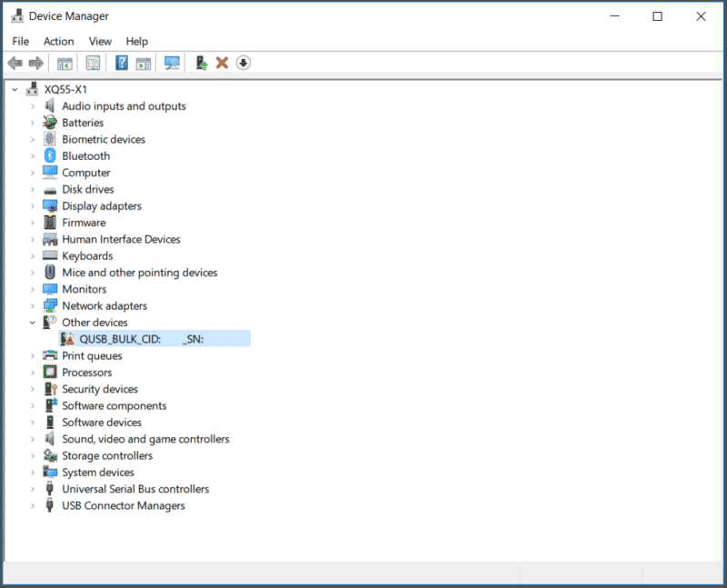Viewport: 727px width, 588px height.
Task: Click the Show/Hide Console Tree icon
Action: pos(65,63)
